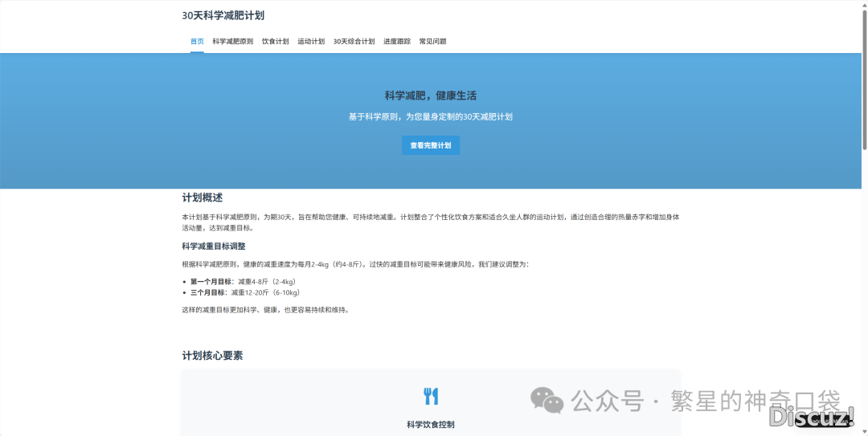
Task: Switch to the 科学减肥原则 tab
Action: coord(232,42)
